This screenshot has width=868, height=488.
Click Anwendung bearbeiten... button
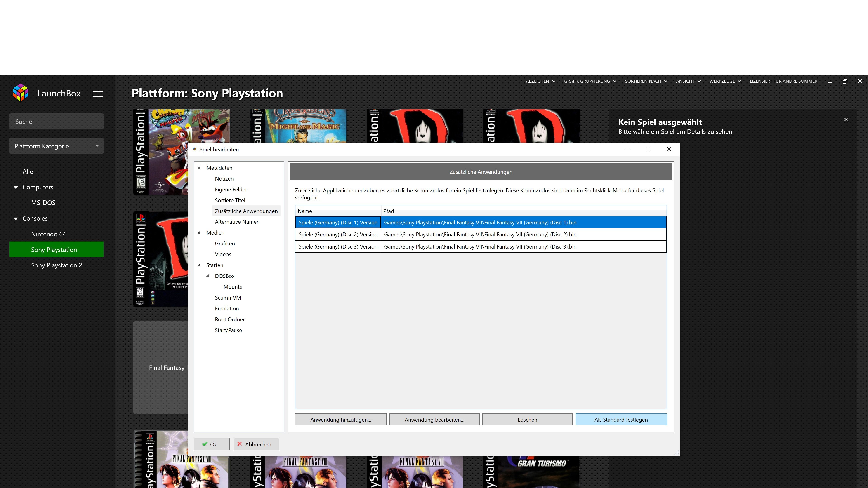tap(434, 419)
